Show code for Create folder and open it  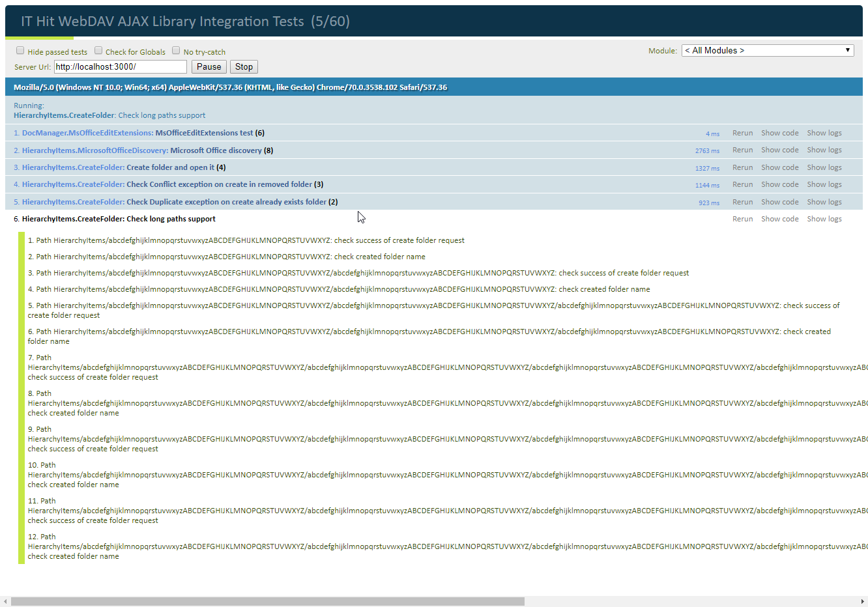click(x=780, y=167)
